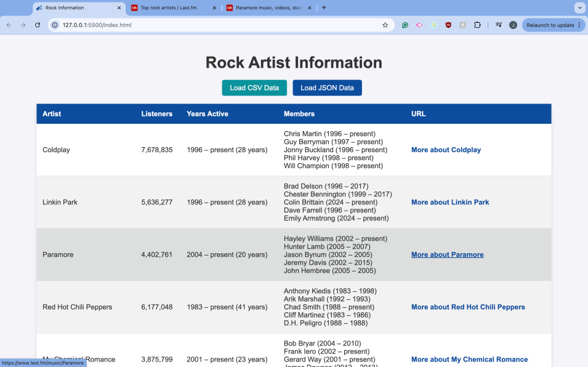588x367 pixels.
Task: Click member Will Champion (1998 – present)
Action: pos(333,166)
